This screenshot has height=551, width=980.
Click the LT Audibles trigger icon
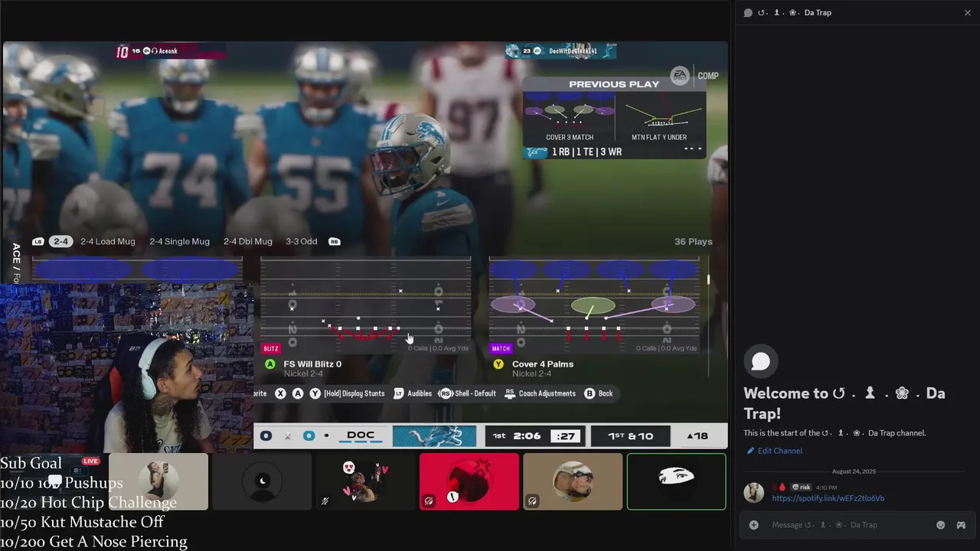click(398, 393)
